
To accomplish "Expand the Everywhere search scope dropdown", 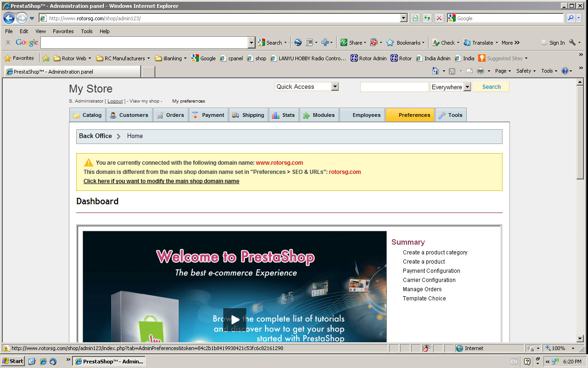I will tap(467, 87).
